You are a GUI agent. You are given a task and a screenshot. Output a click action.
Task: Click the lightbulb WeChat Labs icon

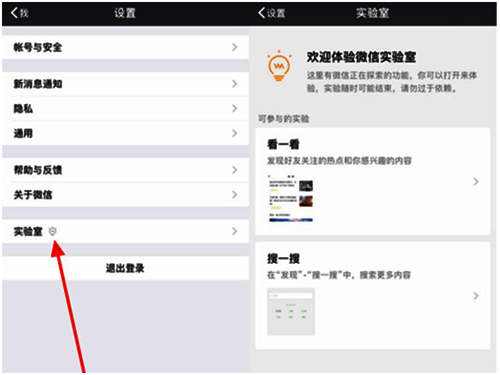tap(279, 66)
